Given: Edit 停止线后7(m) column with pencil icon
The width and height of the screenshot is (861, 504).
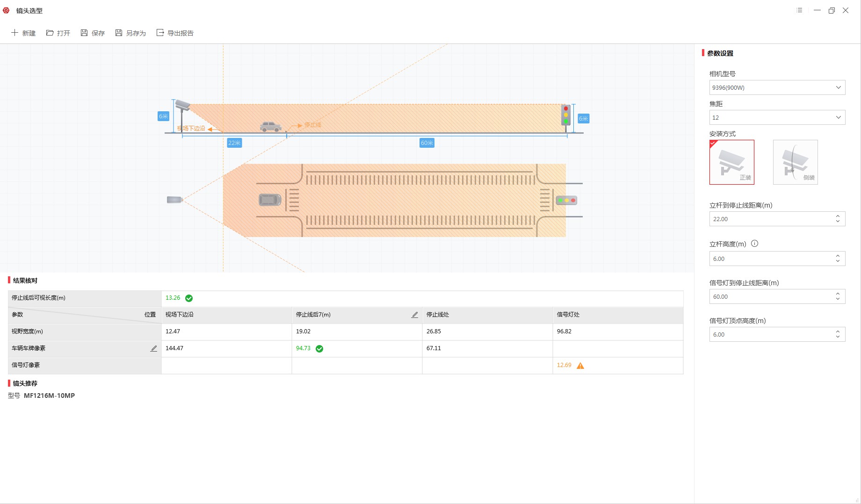Looking at the screenshot, I should (x=414, y=315).
